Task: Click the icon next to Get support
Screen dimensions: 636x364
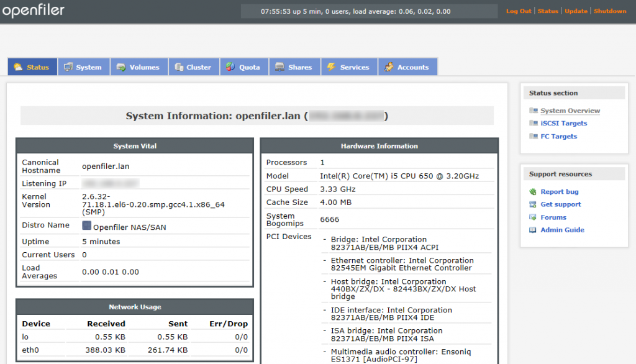Action: click(533, 204)
